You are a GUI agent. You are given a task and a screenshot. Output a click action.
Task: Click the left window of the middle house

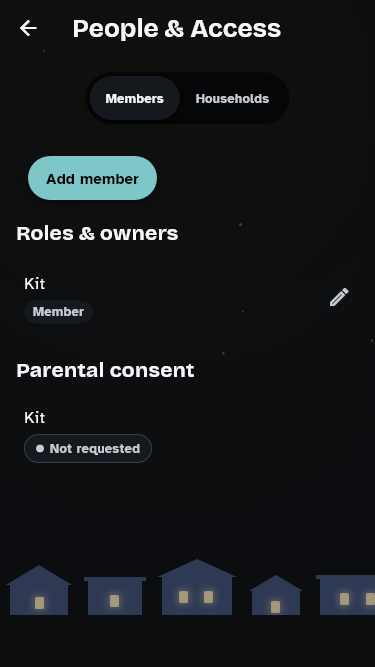coord(183,597)
